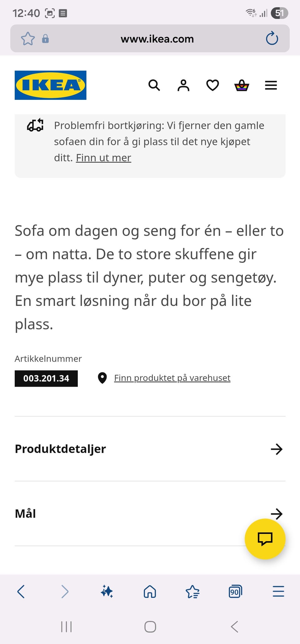
Task: Tap the padlock site security icon
Action: [45, 38]
